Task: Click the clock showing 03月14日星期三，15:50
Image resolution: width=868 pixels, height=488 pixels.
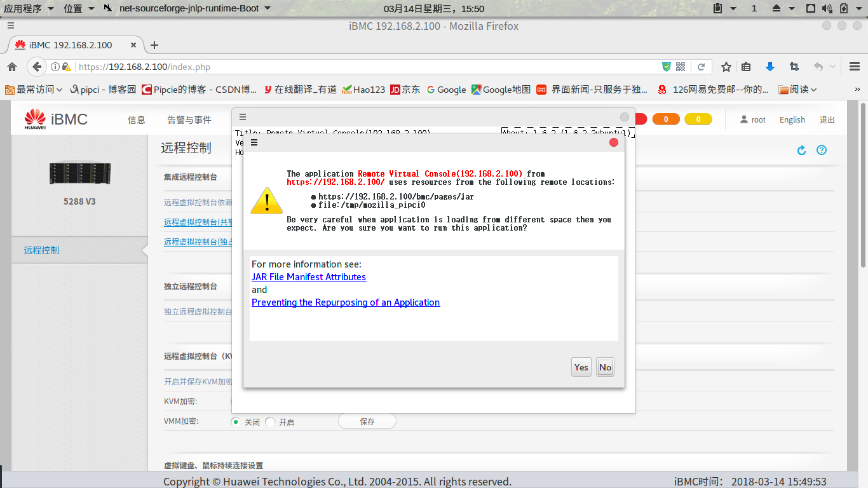Action: [434, 8]
